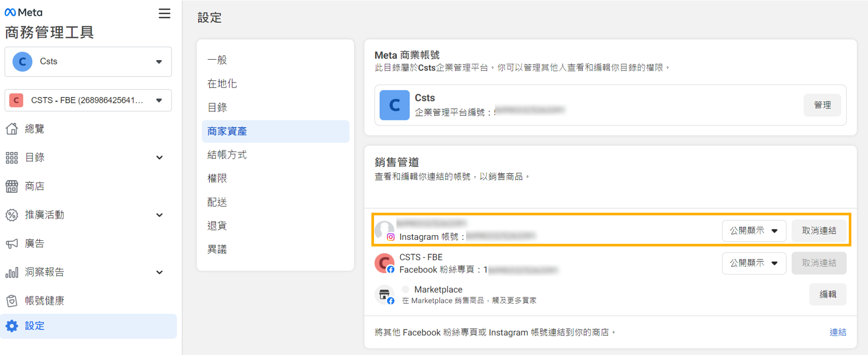868x355 pixels.
Task: Click the 連結 link at bottom
Action: click(838, 332)
